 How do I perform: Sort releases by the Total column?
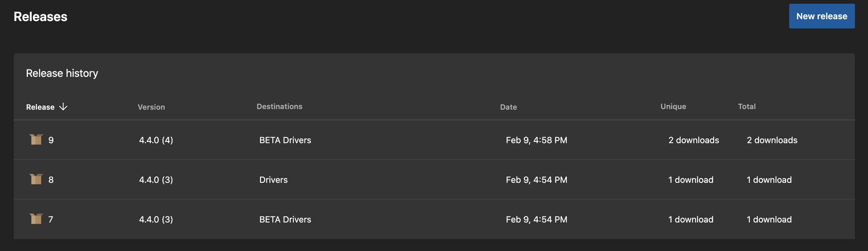[x=747, y=106]
